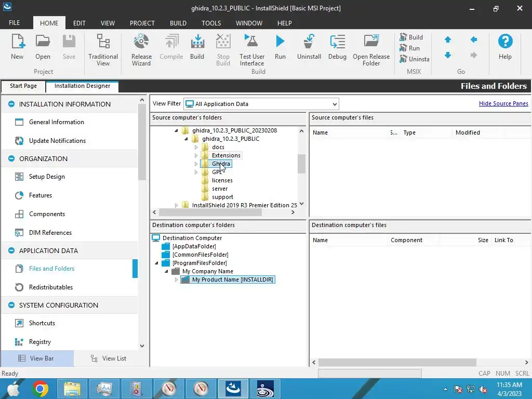Open Help from ribbon
This screenshot has width=532, height=399.
pos(505,47)
